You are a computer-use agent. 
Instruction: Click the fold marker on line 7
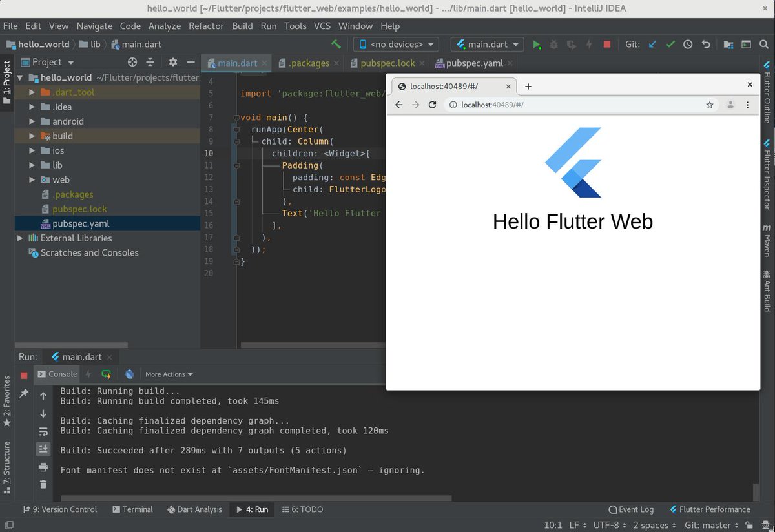point(237,118)
